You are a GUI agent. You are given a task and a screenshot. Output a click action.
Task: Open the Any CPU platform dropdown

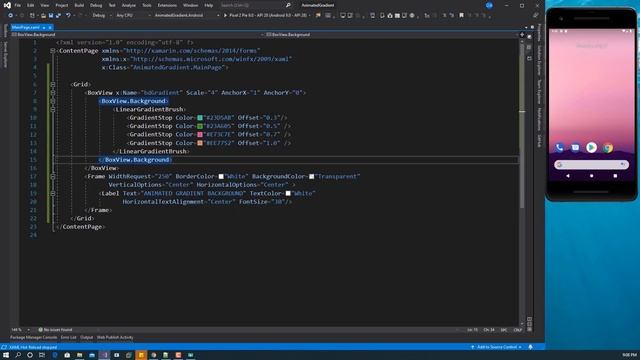pos(133,16)
